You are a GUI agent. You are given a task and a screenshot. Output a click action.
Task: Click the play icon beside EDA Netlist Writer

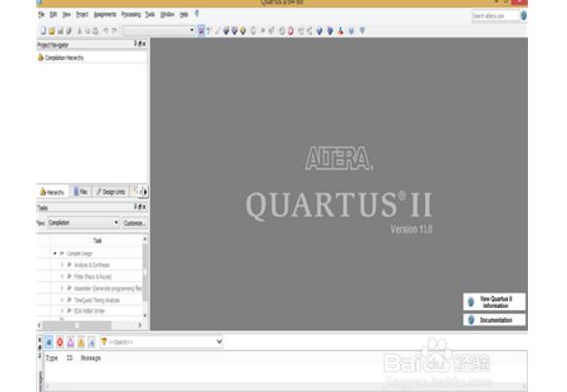69,311
